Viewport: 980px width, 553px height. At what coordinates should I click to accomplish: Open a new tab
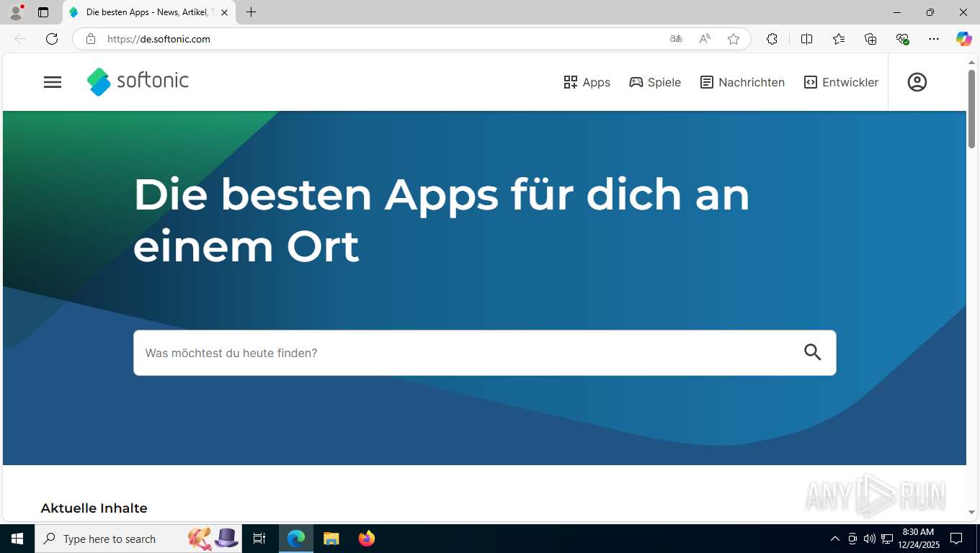pos(251,12)
